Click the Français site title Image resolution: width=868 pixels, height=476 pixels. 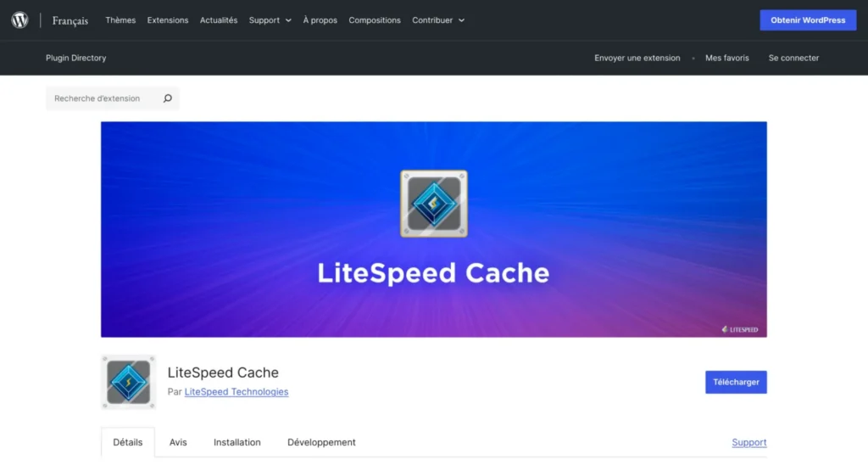(70, 20)
